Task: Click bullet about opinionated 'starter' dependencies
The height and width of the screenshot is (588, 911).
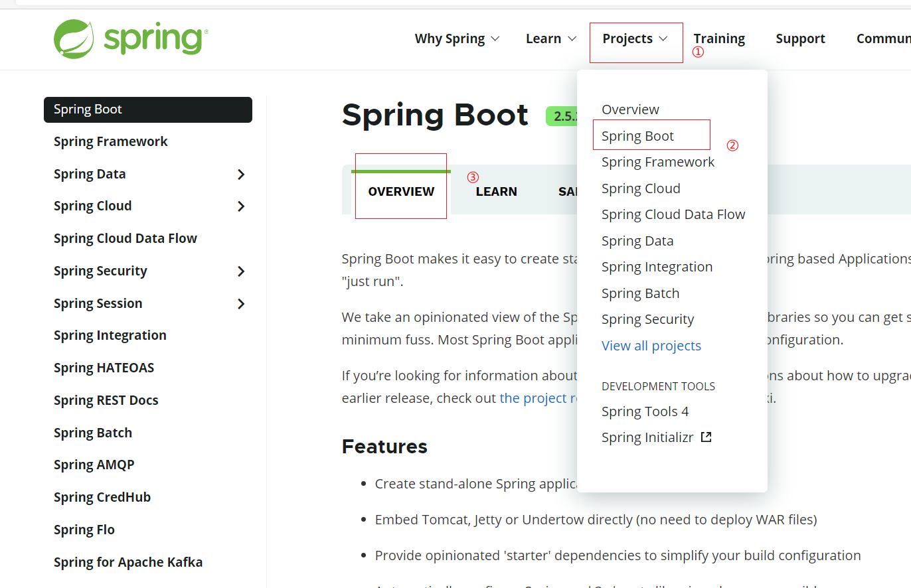Action: [618, 555]
